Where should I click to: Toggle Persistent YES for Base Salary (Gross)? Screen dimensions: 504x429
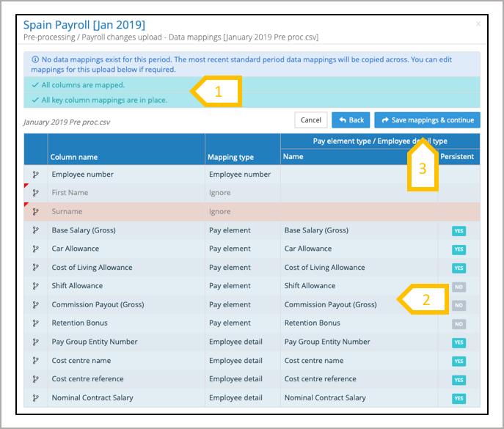pyautogui.click(x=459, y=231)
